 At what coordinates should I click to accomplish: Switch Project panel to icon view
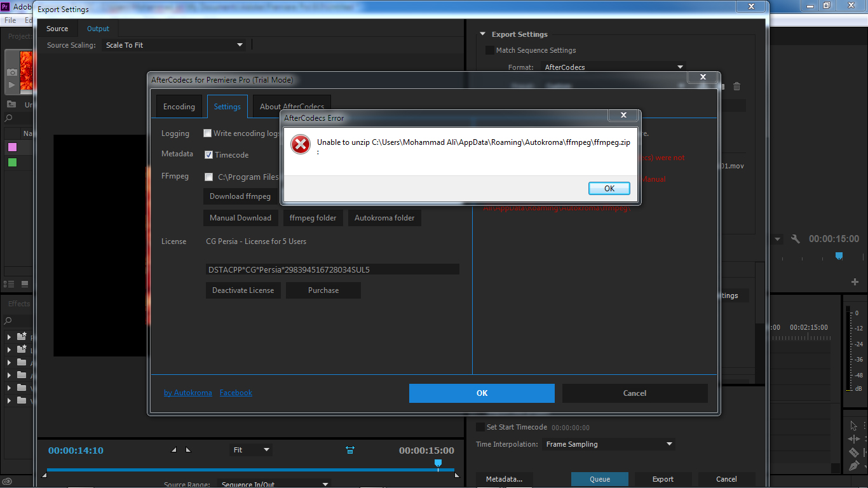25,284
